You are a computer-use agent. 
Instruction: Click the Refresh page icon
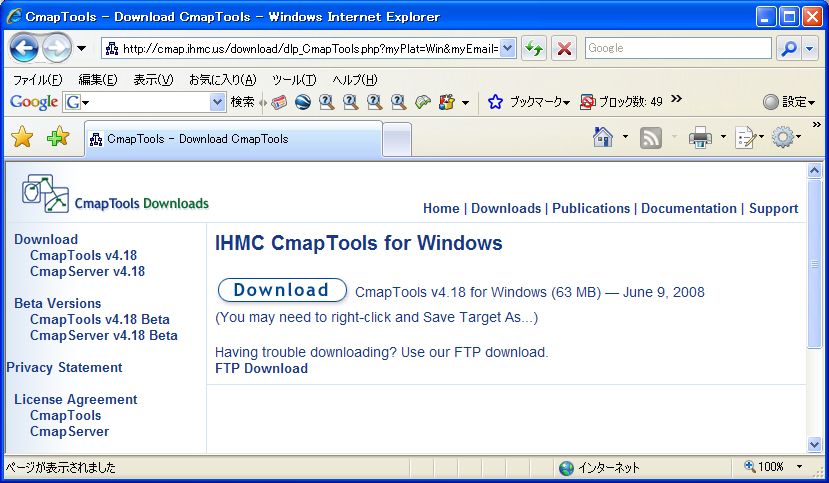[533, 49]
